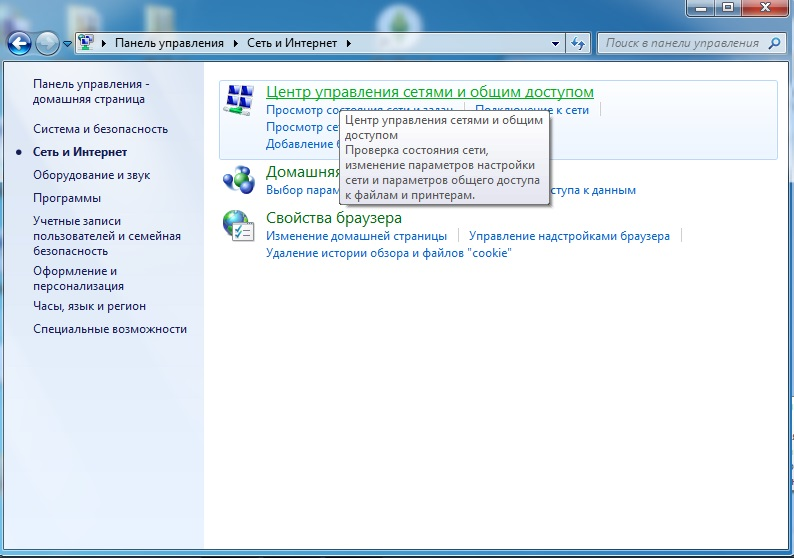
Task: Open Центр управления сетями и общим доступом
Action: pyautogui.click(x=430, y=92)
